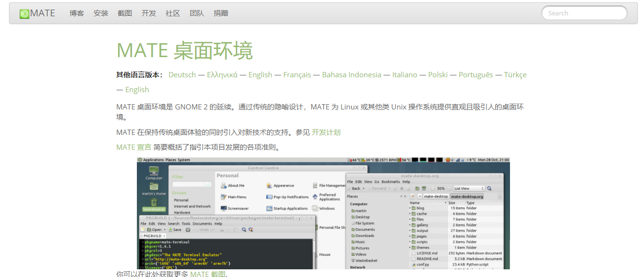Image resolution: width=644 pixels, height=277 pixels.
Task: Click the Startup Applications icon
Action: tap(270, 208)
